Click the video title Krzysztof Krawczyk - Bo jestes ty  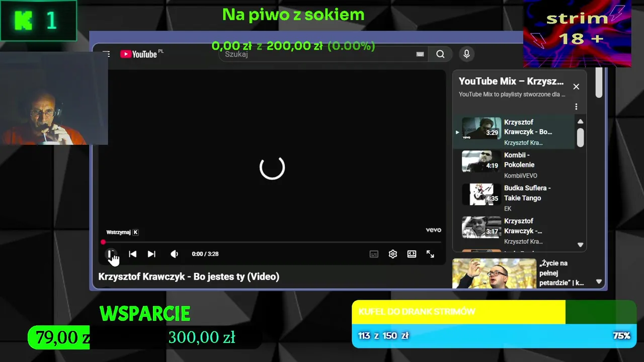(189, 277)
